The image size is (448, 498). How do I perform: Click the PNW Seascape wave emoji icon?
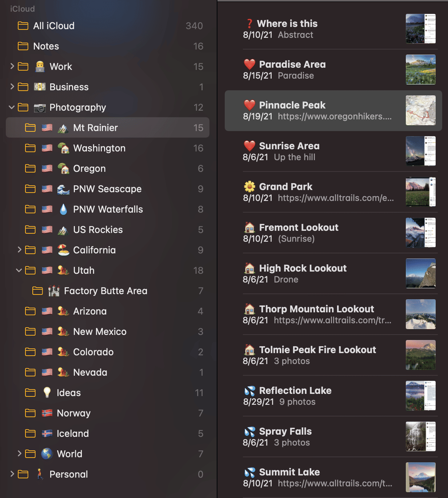[x=63, y=189]
